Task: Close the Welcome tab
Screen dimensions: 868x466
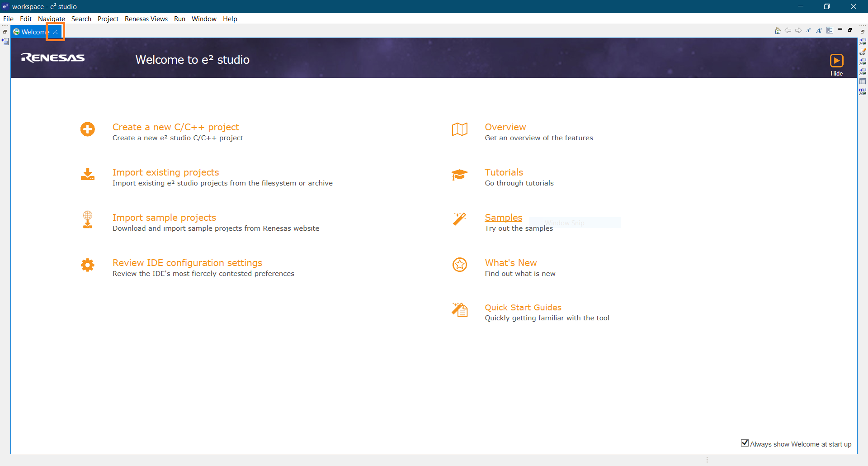Action: 56,32
